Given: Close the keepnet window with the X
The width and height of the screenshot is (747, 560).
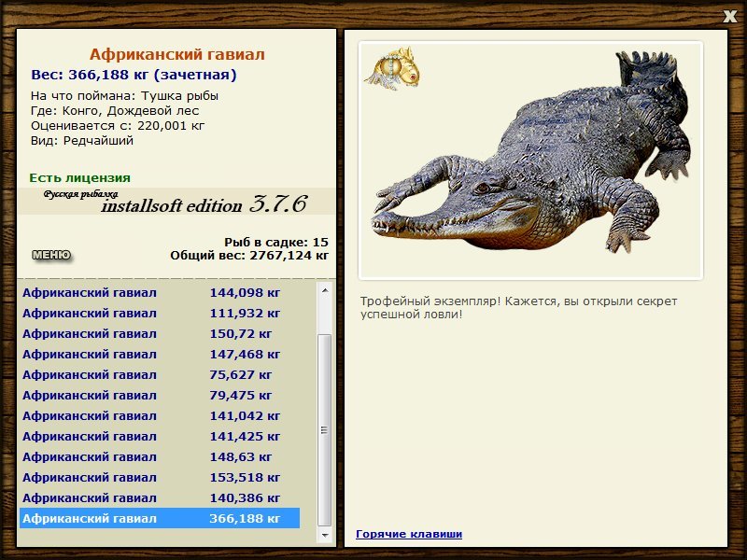Looking at the screenshot, I should tap(729, 17).
